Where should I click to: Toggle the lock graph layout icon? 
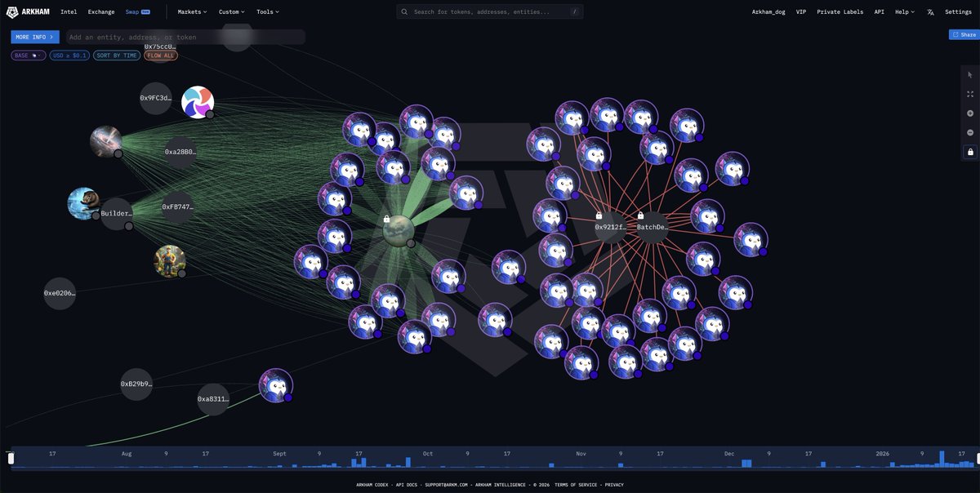970,152
